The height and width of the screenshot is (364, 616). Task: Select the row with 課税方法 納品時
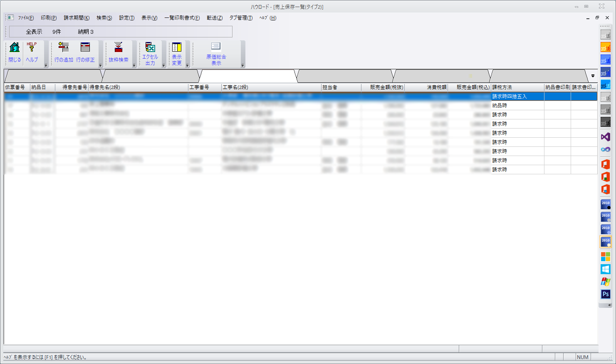point(500,106)
